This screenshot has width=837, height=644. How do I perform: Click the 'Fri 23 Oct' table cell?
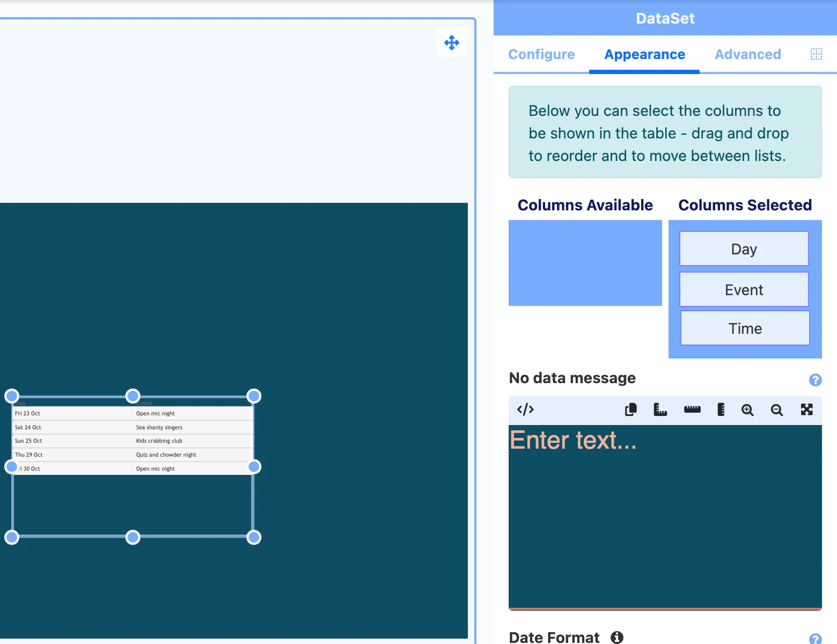click(x=27, y=414)
